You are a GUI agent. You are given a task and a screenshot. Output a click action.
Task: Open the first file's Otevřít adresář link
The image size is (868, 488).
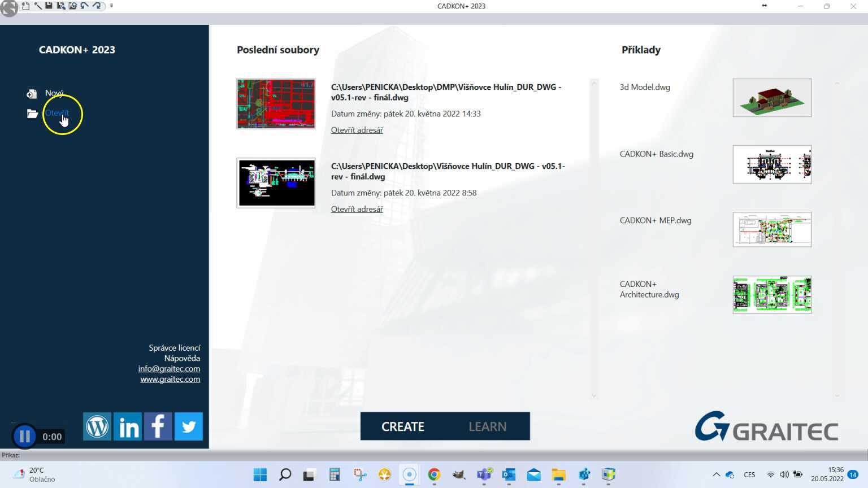tap(357, 130)
